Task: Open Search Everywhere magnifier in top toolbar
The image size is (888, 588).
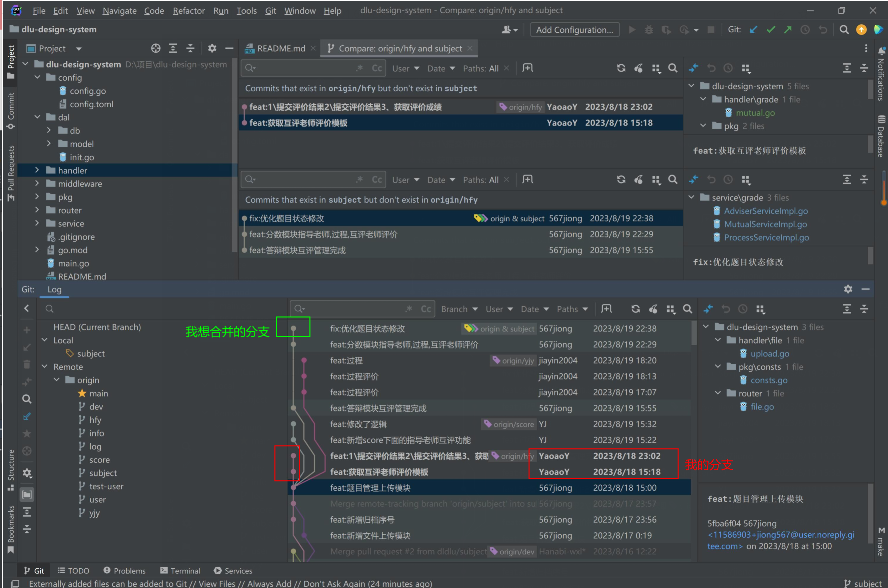Action: pyautogui.click(x=844, y=30)
